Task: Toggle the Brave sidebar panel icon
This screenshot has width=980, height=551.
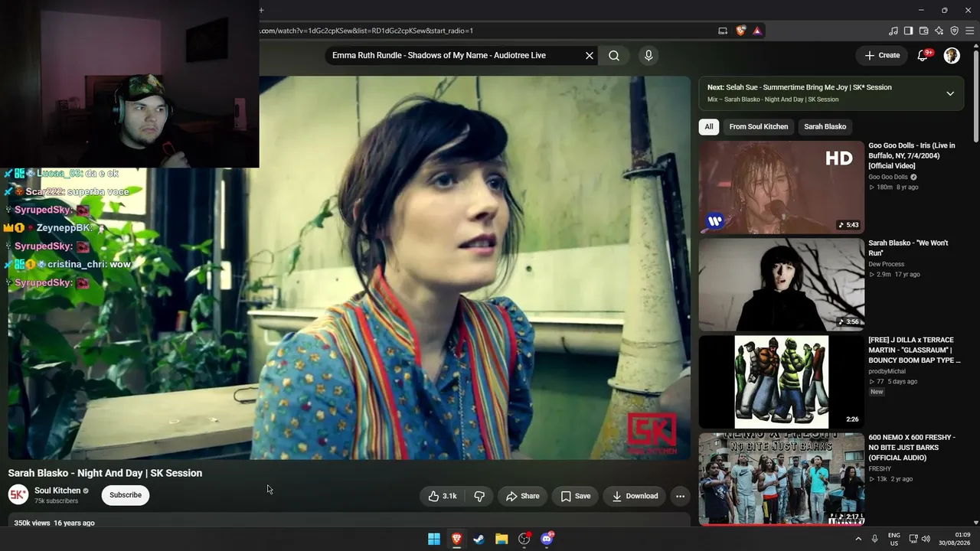Action: pyautogui.click(x=908, y=31)
